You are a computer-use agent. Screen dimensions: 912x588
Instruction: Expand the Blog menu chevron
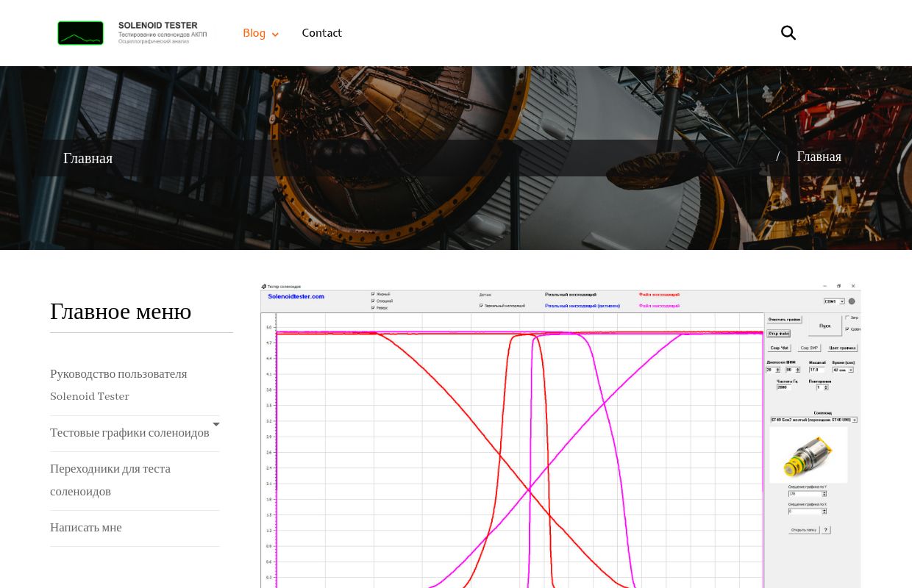pos(275,34)
